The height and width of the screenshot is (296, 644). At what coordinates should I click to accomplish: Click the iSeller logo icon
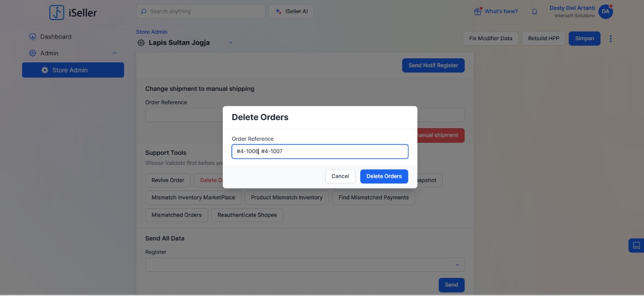coord(56,13)
